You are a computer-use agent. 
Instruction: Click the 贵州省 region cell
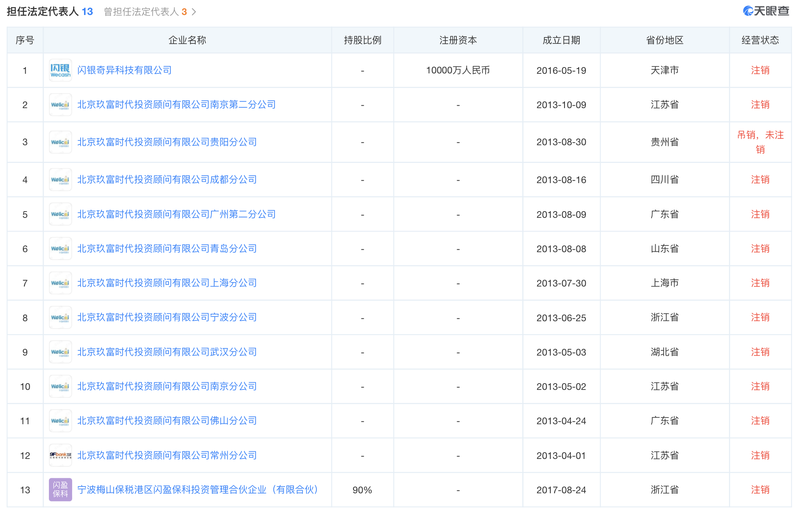(x=665, y=142)
